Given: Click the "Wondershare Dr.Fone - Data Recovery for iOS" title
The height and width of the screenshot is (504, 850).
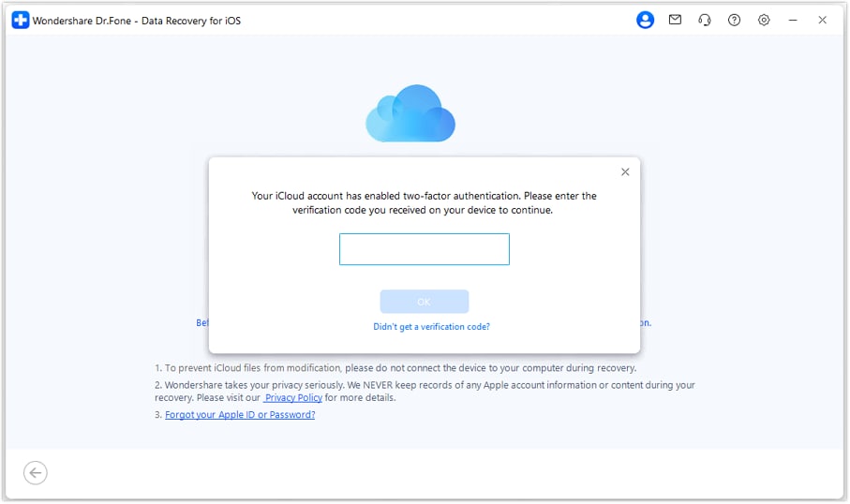Looking at the screenshot, I should 137,21.
